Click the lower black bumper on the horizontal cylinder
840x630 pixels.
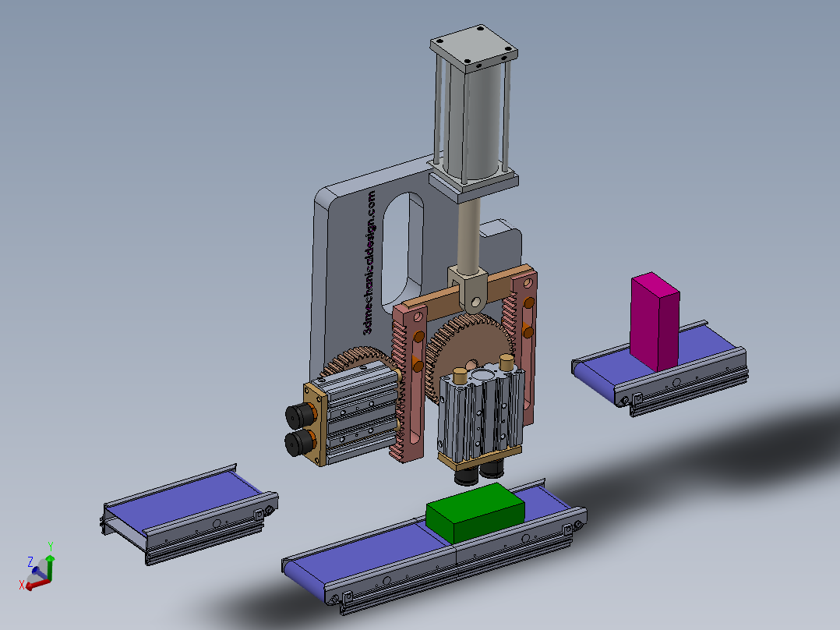click(300, 442)
